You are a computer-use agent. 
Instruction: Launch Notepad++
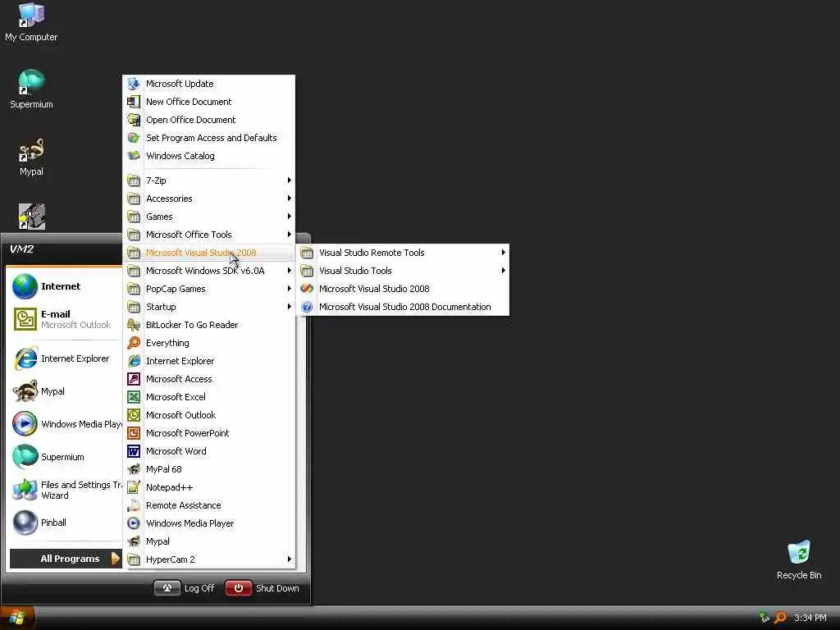[209, 487]
